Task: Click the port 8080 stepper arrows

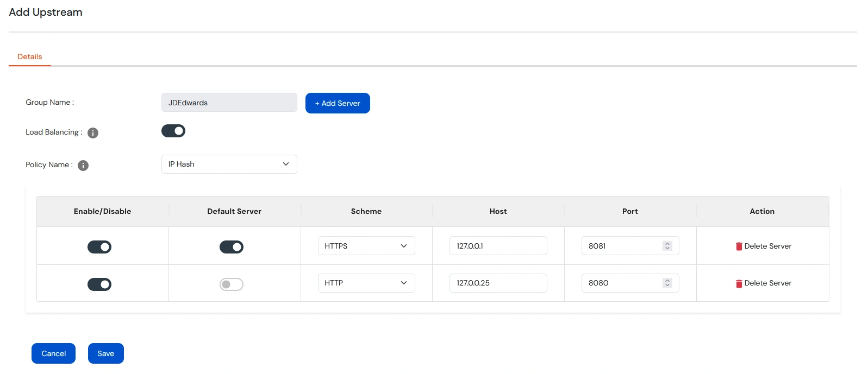Action: (667, 283)
